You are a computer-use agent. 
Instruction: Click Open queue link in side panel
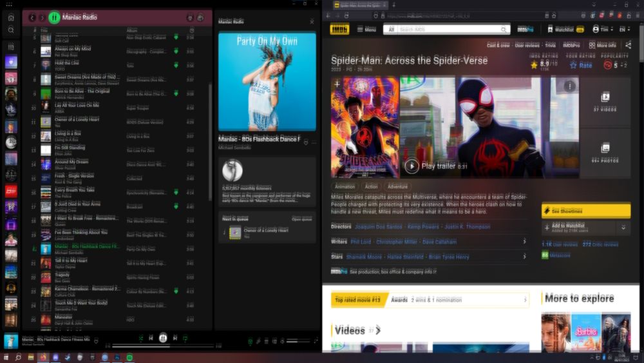coord(302,219)
